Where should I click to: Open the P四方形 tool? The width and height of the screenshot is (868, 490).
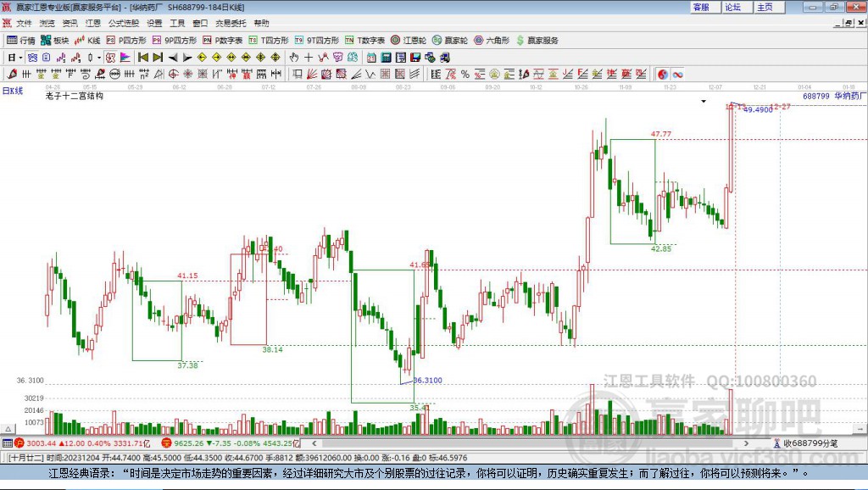click(x=126, y=41)
